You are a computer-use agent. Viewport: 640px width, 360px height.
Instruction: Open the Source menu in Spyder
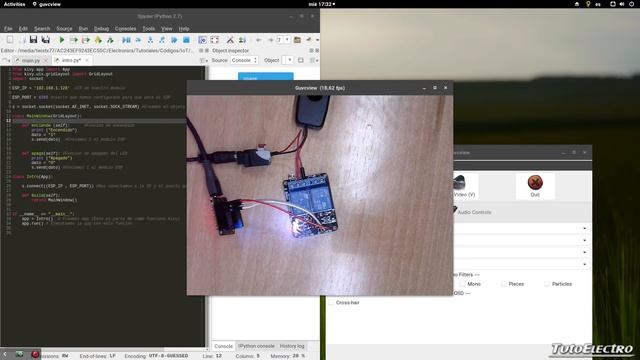pos(64,29)
